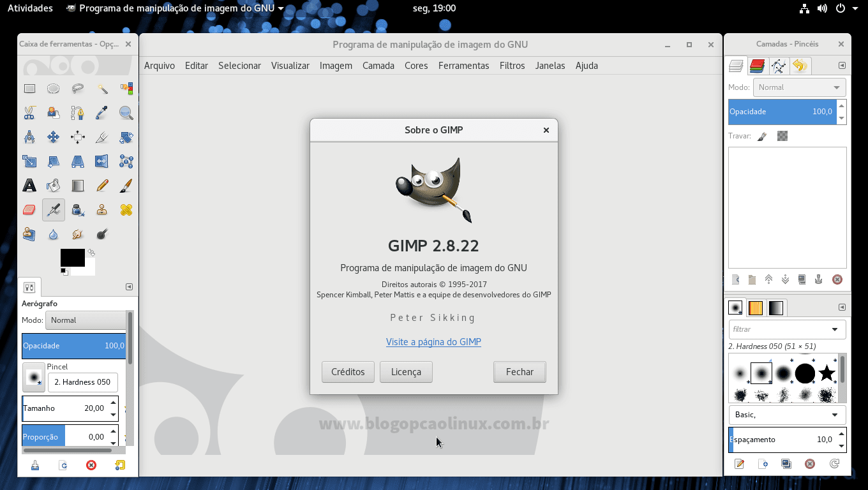
Task: Select the Pencil tool
Action: 102,186
